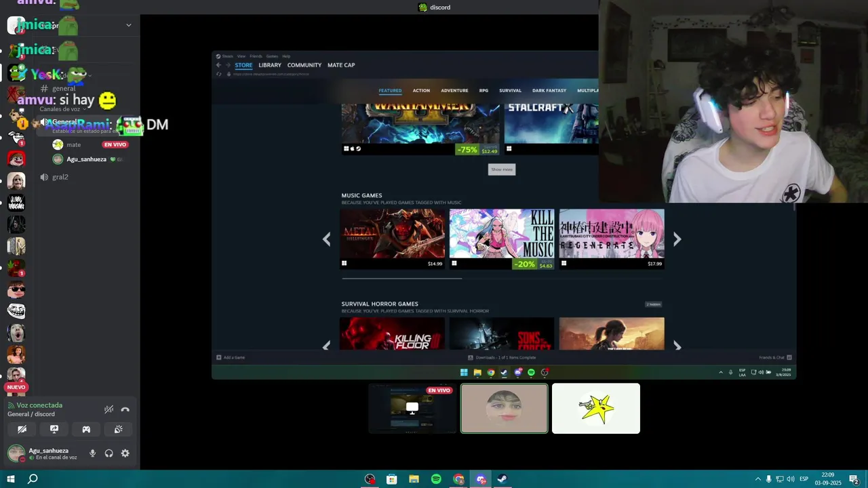Viewport: 868px width, 488px height.
Task: Expand the server name dropdown chevron
Action: (129, 25)
